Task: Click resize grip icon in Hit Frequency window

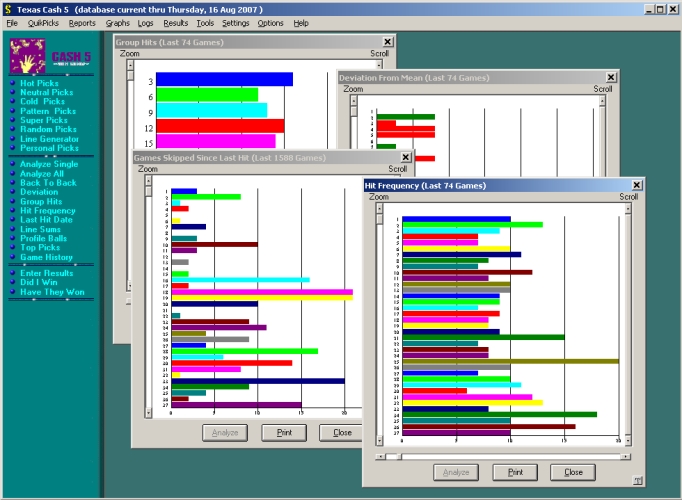Action: coord(637,480)
